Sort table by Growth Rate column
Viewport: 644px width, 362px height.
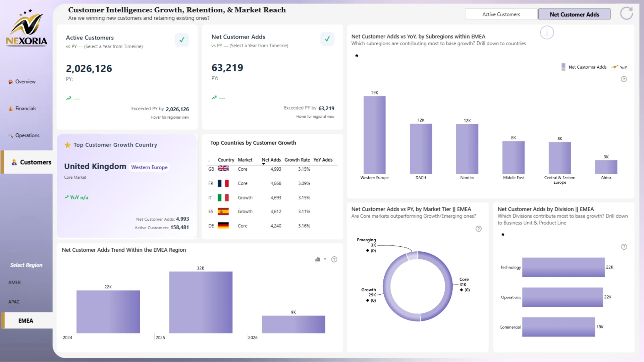point(297,160)
